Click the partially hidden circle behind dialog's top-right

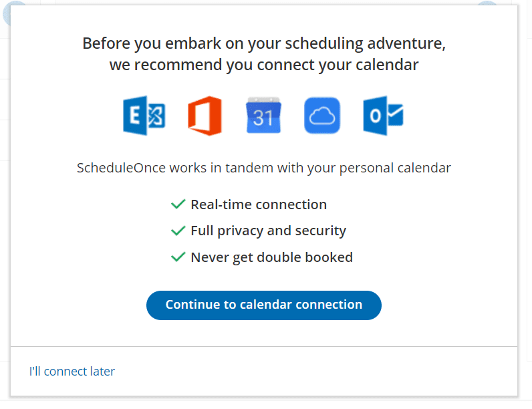click(487, 3)
